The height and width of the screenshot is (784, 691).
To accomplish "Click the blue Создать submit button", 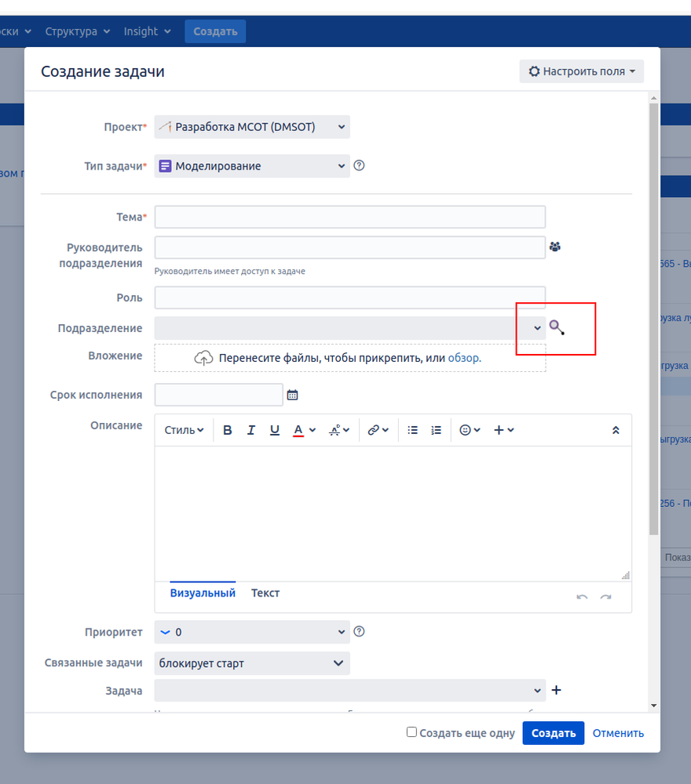I will click(554, 733).
